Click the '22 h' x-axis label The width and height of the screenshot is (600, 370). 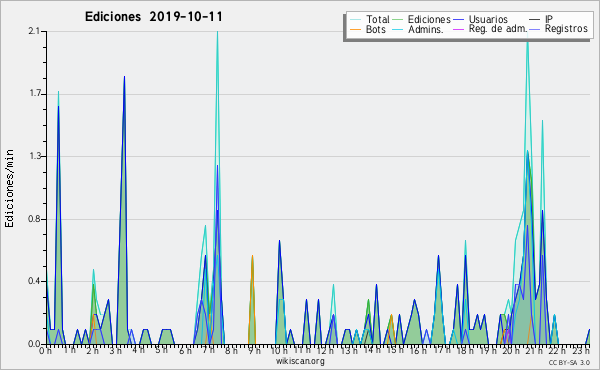click(556, 350)
